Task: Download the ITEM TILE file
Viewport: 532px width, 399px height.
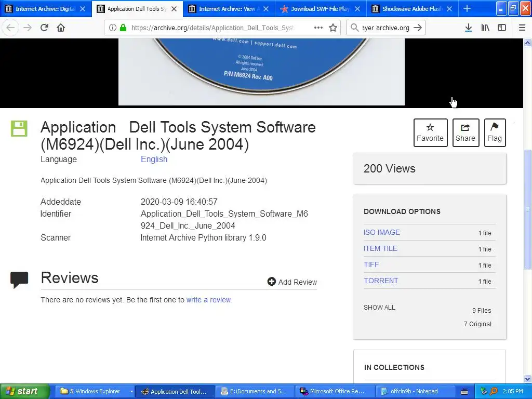Action: 380,248
